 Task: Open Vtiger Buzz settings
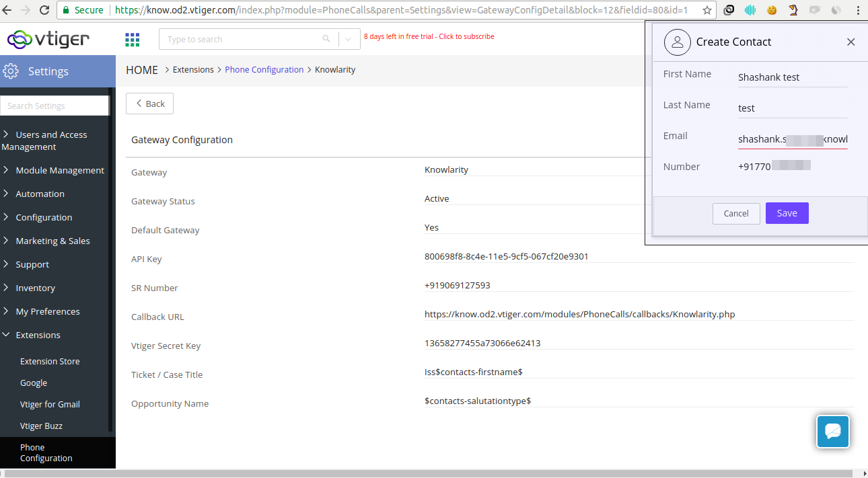pyautogui.click(x=41, y=426)
